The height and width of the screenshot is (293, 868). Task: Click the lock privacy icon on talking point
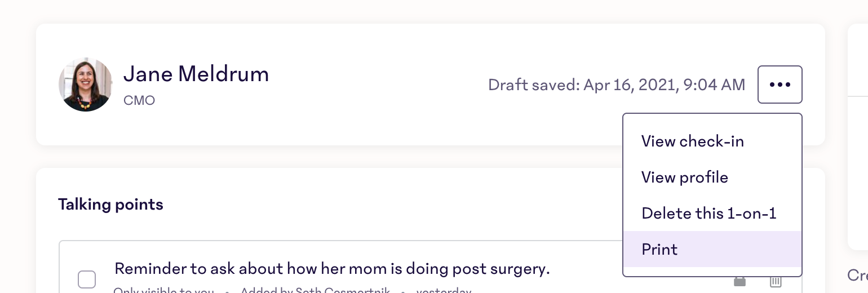(x=739, y=281)
